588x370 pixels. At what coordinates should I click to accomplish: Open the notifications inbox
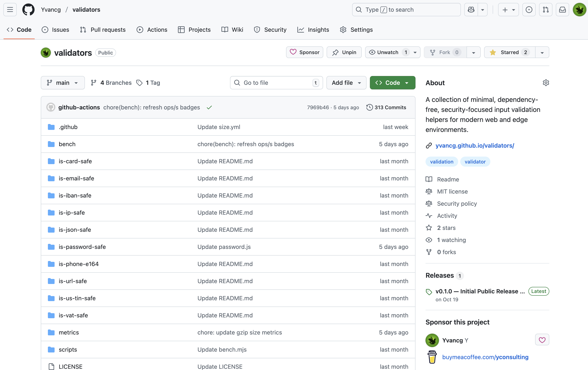click(562, 10)
